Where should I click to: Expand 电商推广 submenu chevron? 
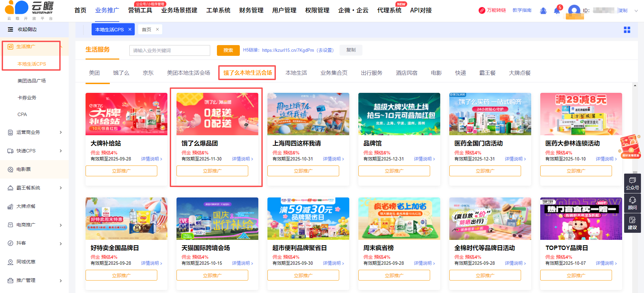point(61,225)
